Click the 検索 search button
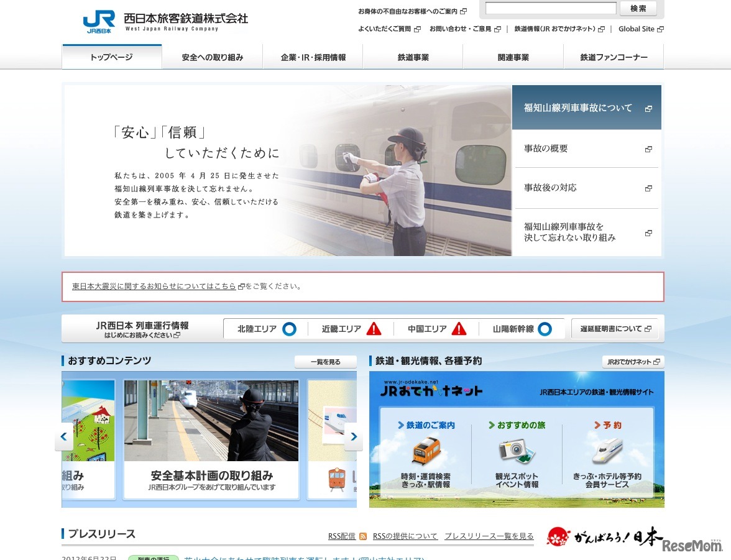This screenshot has width=731, height=560. pos(638,9)
